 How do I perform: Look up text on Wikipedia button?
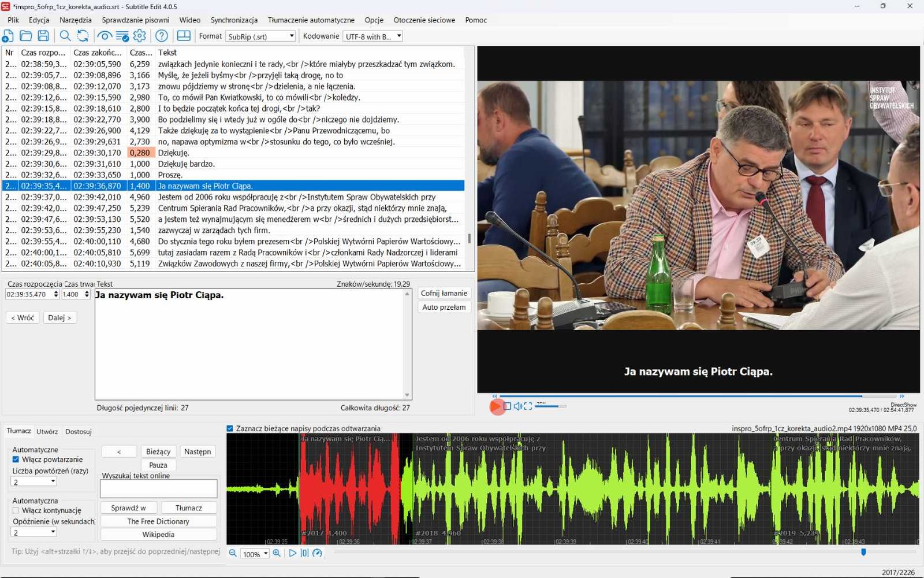coord(158,535)
